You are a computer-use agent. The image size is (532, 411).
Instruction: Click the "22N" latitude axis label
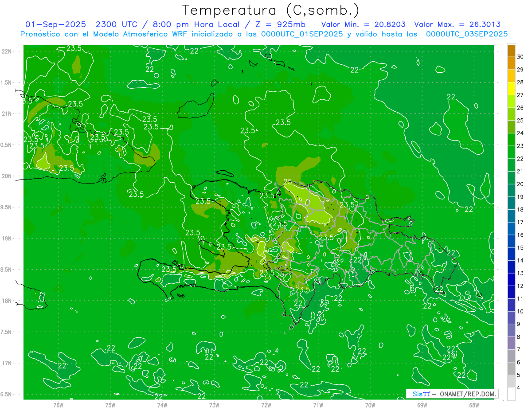tap(7, 51)
